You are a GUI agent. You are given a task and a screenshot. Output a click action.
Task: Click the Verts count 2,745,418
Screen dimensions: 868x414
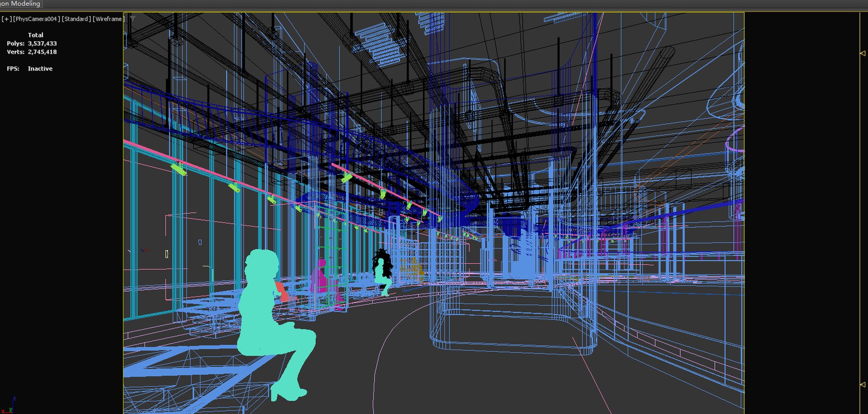42,52
